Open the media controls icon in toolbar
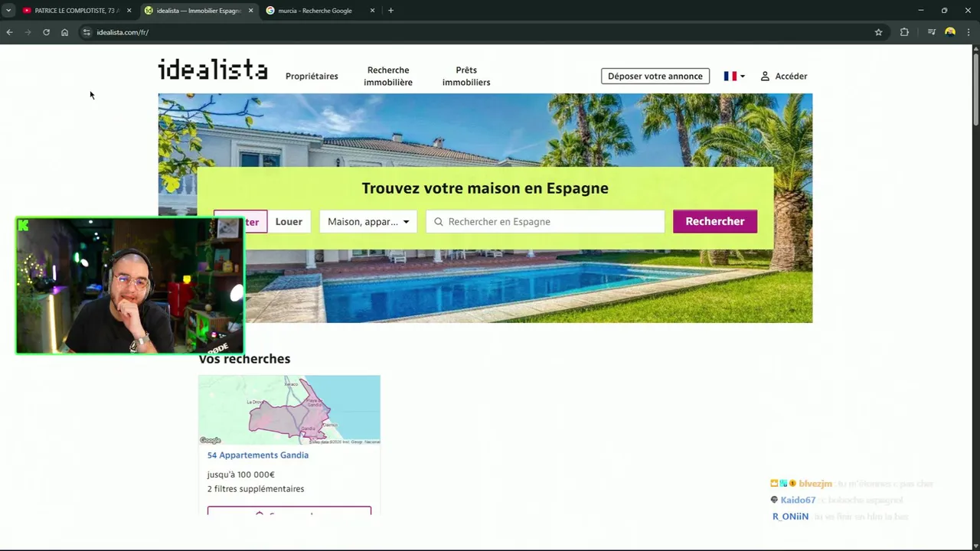 (931, 32)
